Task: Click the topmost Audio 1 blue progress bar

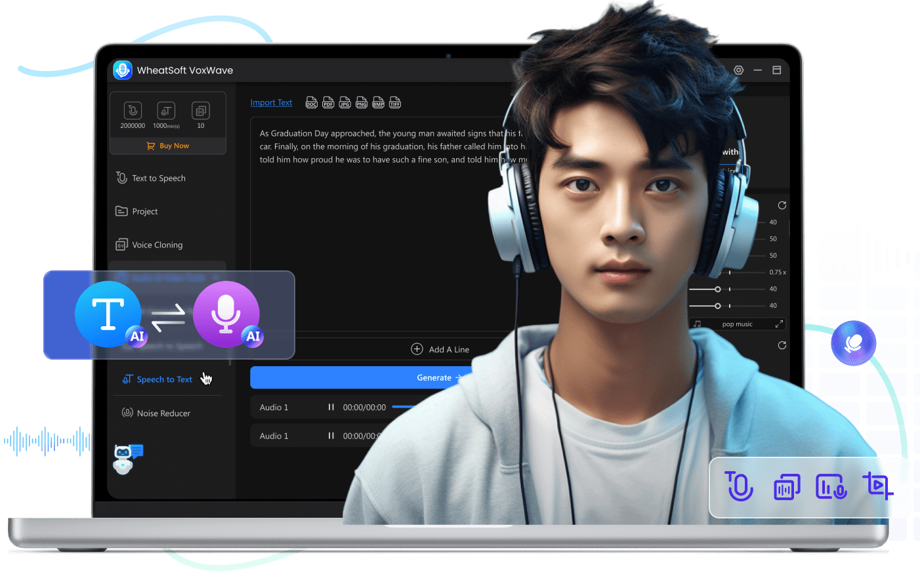Action: pos(404,407)
